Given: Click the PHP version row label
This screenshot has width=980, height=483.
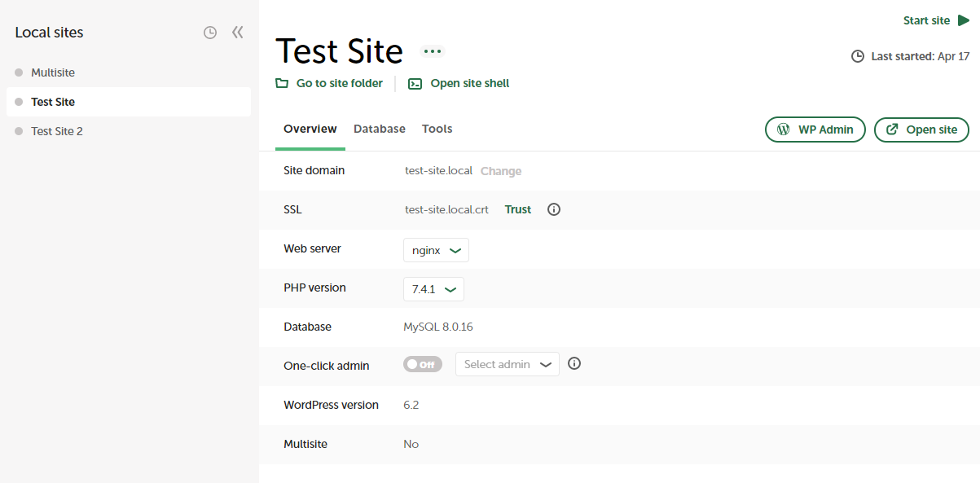Looking at the screenshot, I should 314,288.
